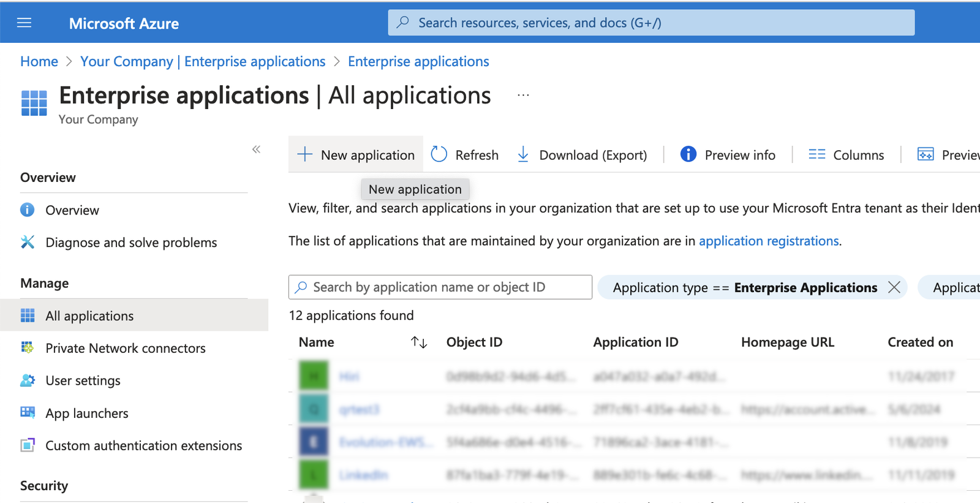Click the magnifier in the application search box
The width and height of the screenshot is (980, 503).
point(301,287)
